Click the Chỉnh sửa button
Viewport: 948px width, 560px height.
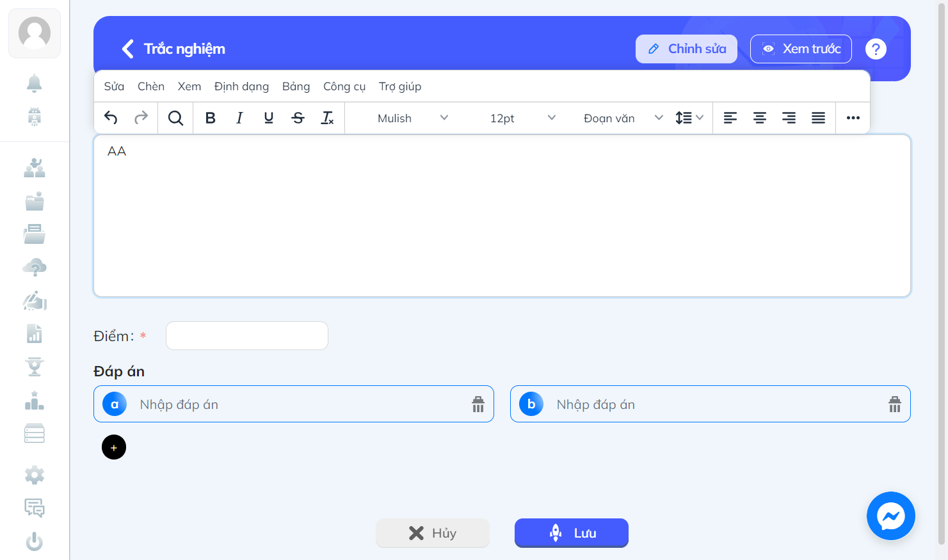point(686,49)
